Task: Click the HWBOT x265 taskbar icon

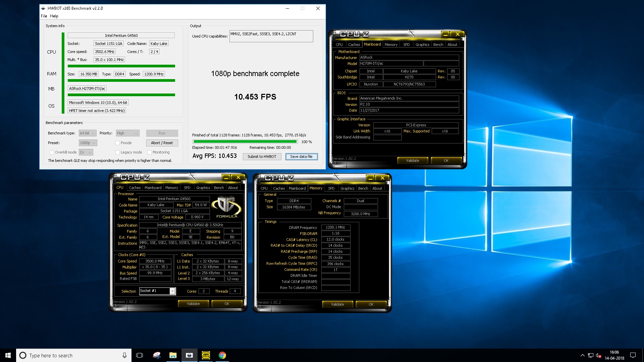Action: [x=189, y=355]
